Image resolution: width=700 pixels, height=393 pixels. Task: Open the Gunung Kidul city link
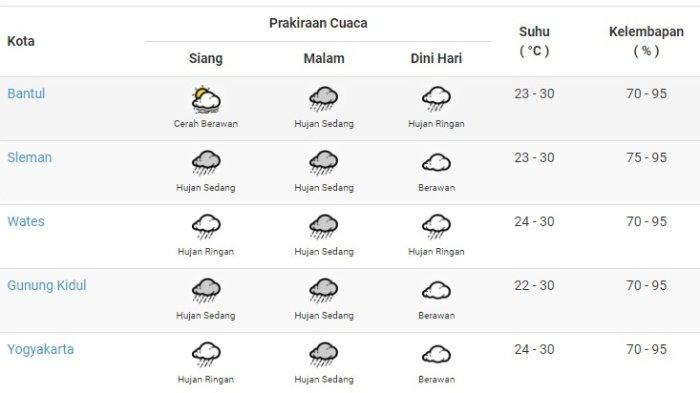(46, 285)
